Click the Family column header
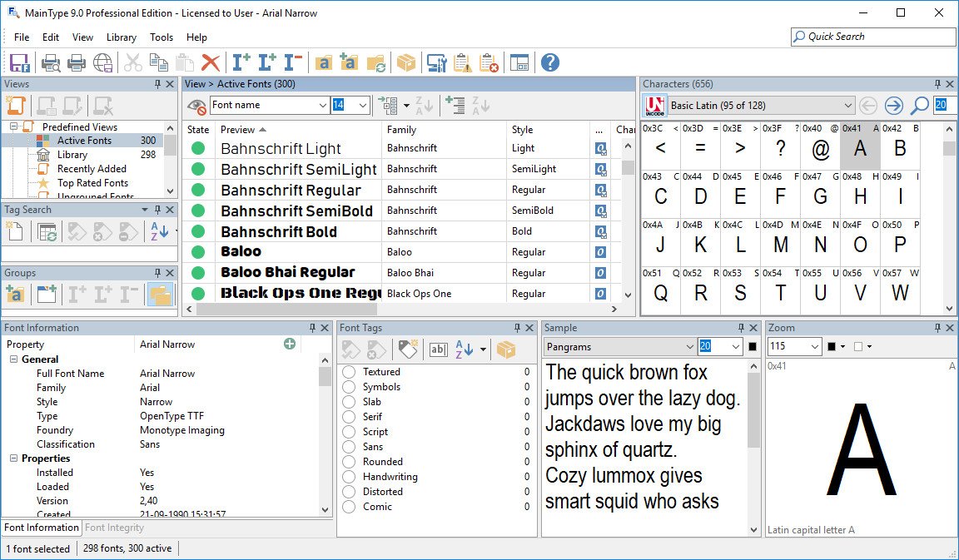Image resolution: width=959 pixels, height=560 pixels. (401, 130)
